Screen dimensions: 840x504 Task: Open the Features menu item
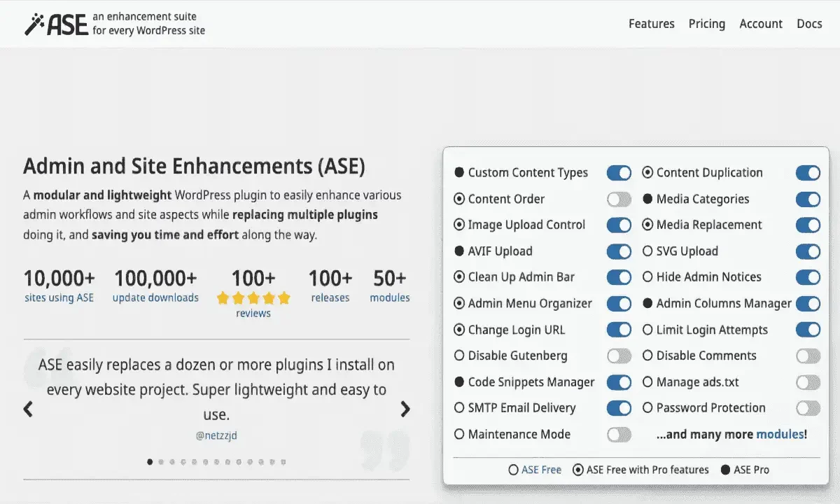click(x=651, y=24)
